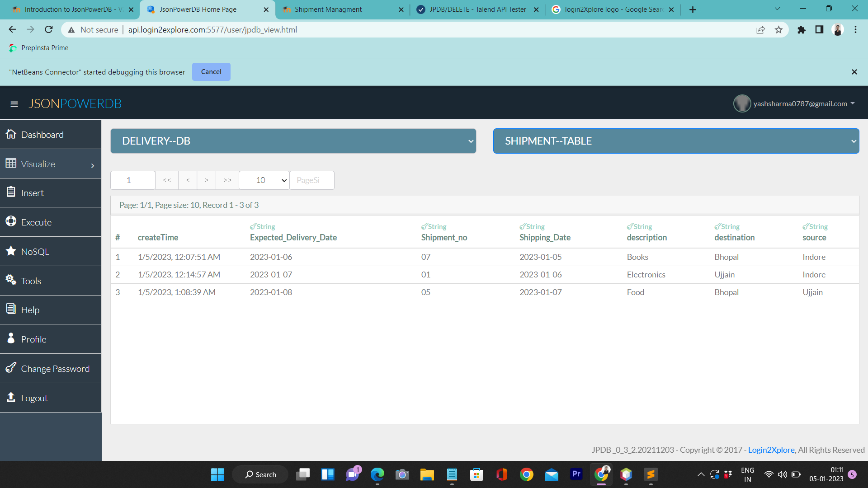Click the Cancel button for NetBeans Connector
The image size is (868, 488).
tap(211, 71)
